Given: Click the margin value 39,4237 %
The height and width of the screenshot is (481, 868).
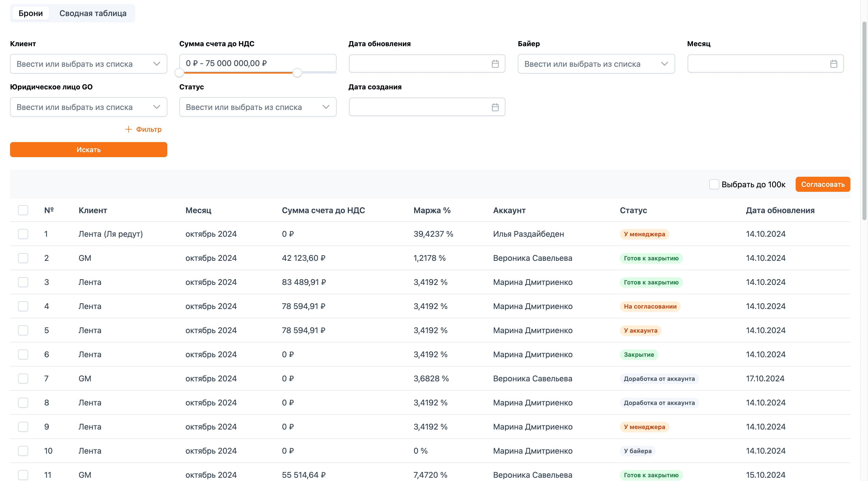Looking at the screenshot, I should tap(433, 234).
